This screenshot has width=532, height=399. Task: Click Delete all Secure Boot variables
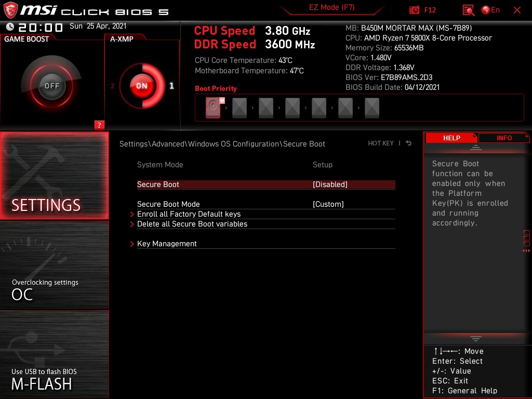[192, 224]
